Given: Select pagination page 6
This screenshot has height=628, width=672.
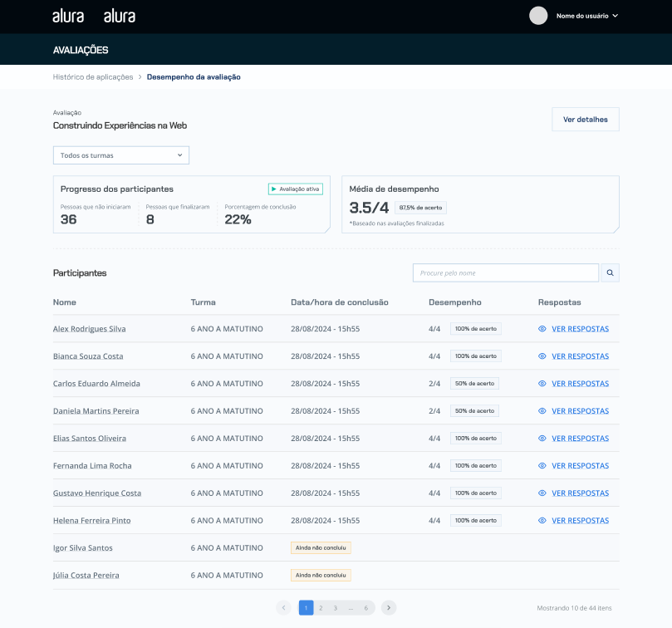Looking at the screenshot, I should [x=366, y=608].
